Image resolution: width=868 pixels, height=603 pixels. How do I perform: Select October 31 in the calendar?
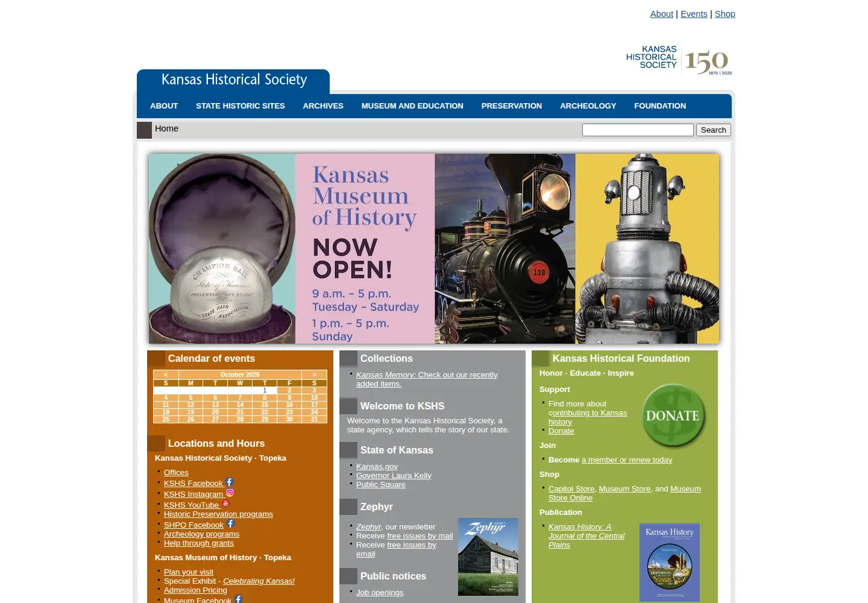coord(314,420)
